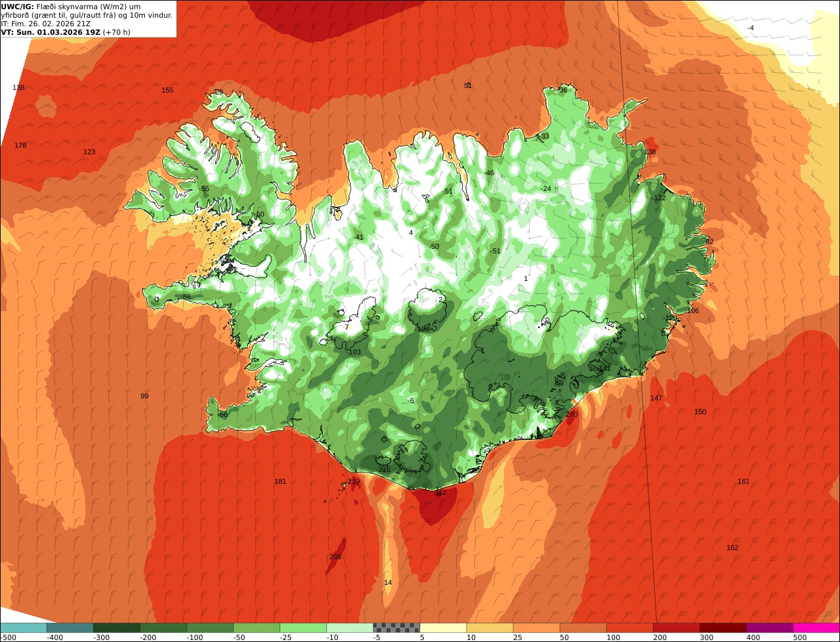Click the 270 value on the map
840x642 pixels.
[x=572, y=414]
